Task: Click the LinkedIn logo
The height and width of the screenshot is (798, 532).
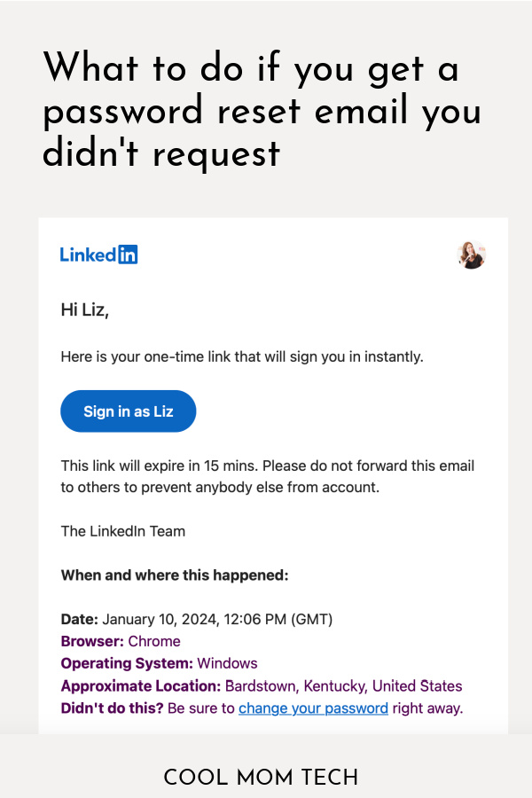Action: click(98, 254)
